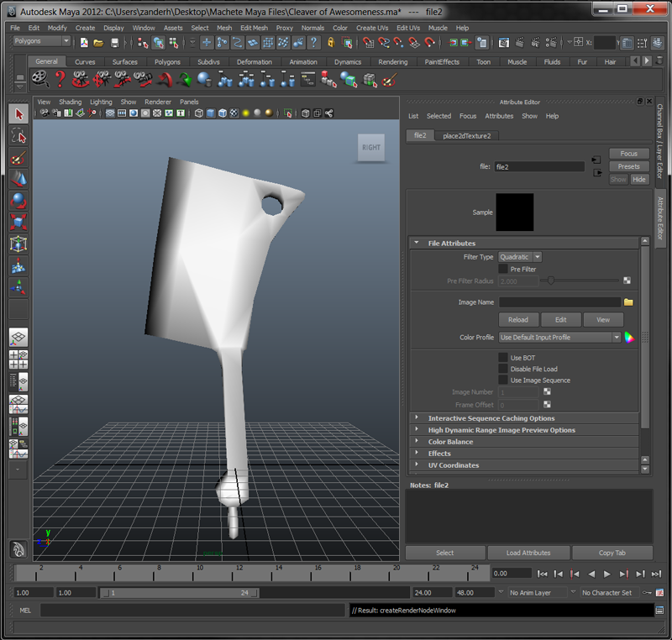This screenshot has height=640, width=672.
Task: Open the Filter Type Quadratic dropdown
Action: point(520,257)
